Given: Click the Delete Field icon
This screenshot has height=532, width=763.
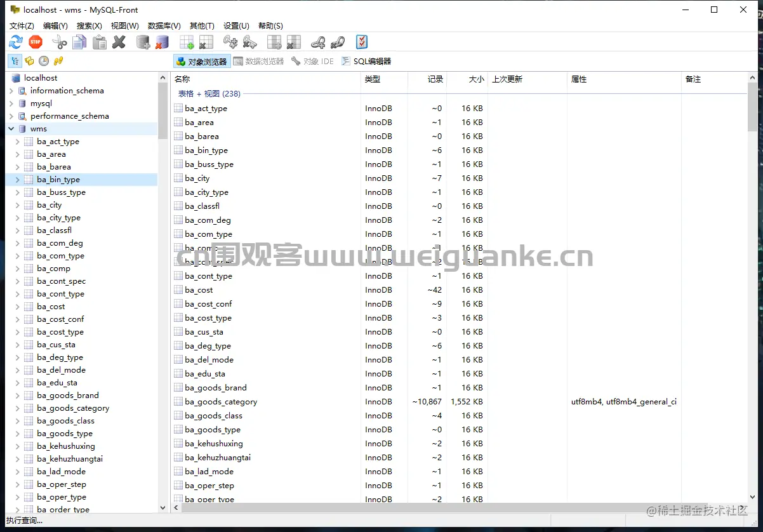Looking at the screenshot, I should click(x=293, y=42).
